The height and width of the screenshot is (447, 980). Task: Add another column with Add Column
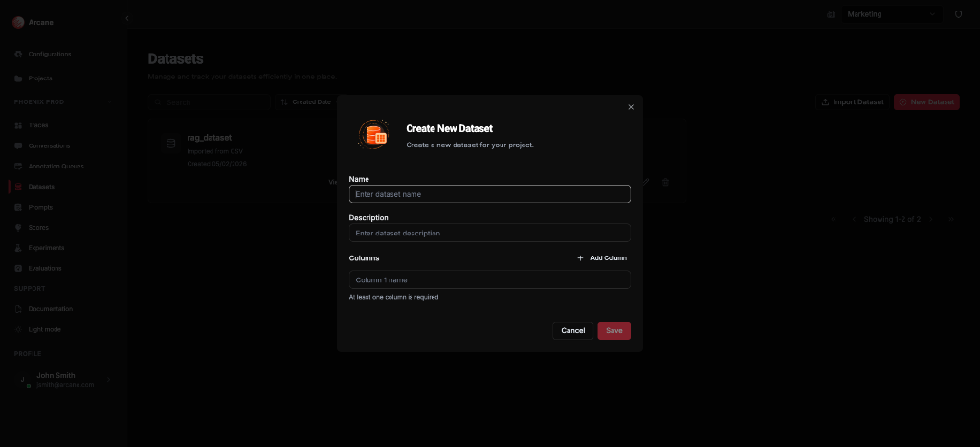601,257
